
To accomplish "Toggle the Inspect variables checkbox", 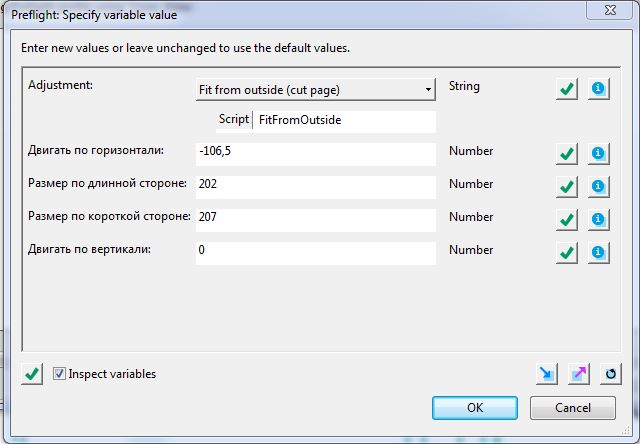I will (x=60, y=374).
